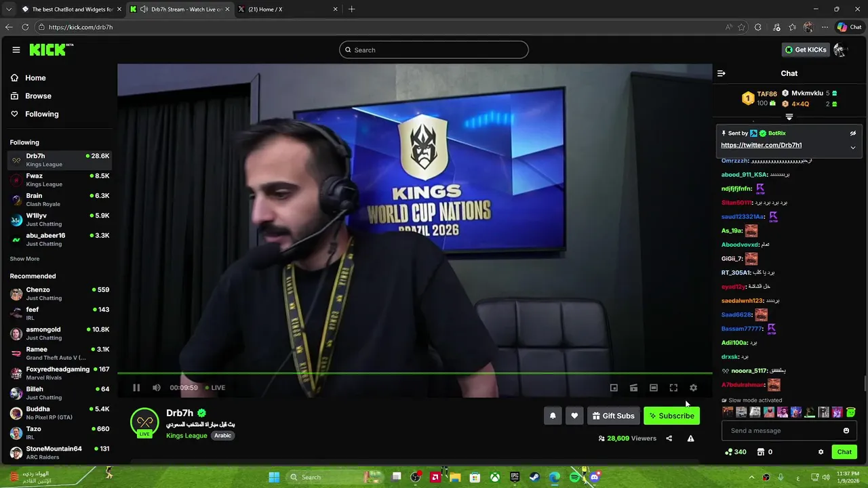Open the shop icon showing 0
The height and width of the screenshot is (488, 868).
(765, 452)
